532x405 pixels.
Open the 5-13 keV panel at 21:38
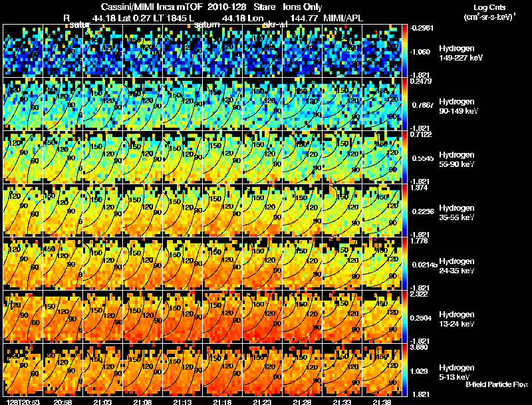(x=382, y=370)
